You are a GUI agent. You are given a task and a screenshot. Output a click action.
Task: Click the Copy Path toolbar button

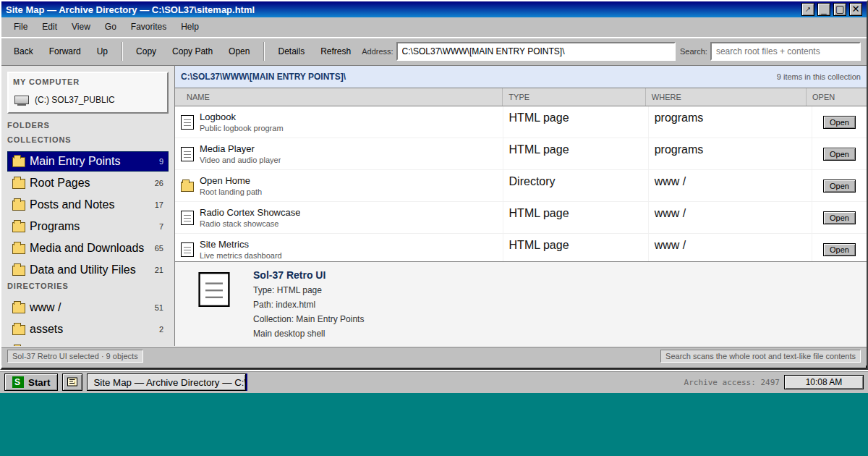[x=192, y=51]
